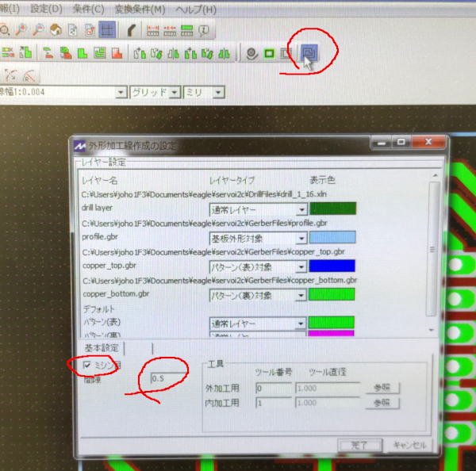This screenshot has width=476, height=471.
Task: Select the 基本設定 tab
Action: pyautogui.click(x=102, y=348)
